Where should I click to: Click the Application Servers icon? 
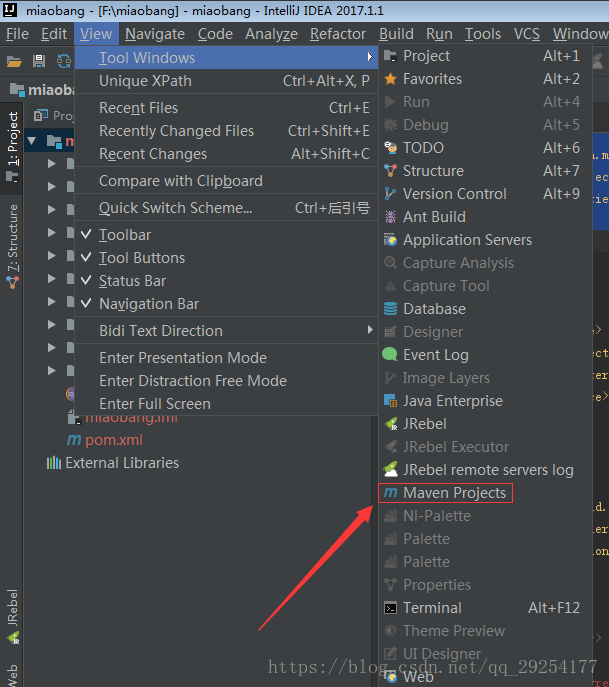click(x=390, y=240)
